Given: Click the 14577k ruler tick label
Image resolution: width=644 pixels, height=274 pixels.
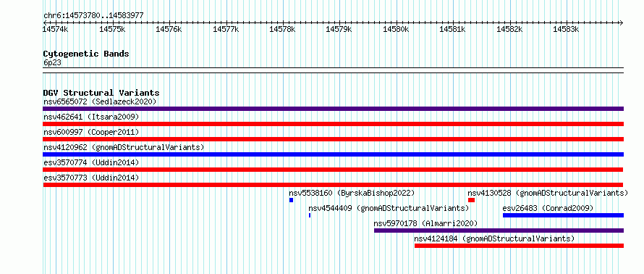Looking at the screenshot, I should click(x=226, y=29).
